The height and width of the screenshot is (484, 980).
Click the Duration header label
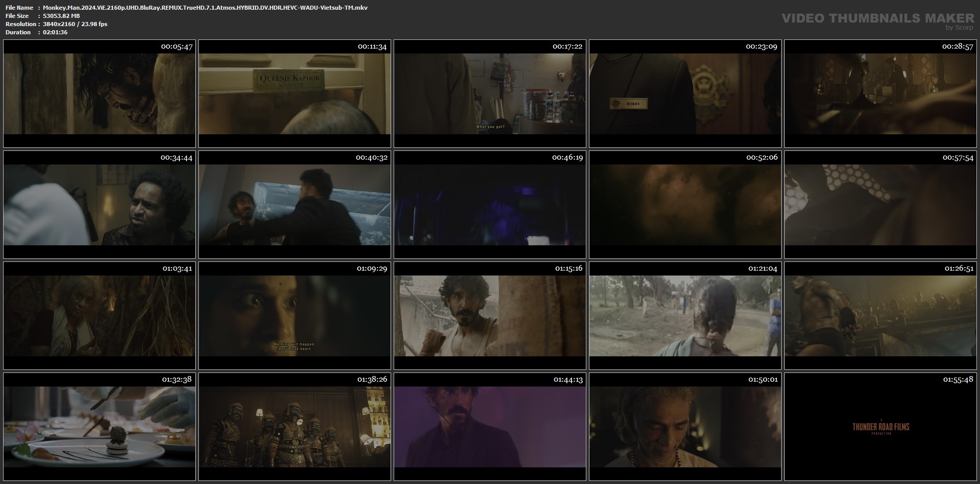click(18, 32)
